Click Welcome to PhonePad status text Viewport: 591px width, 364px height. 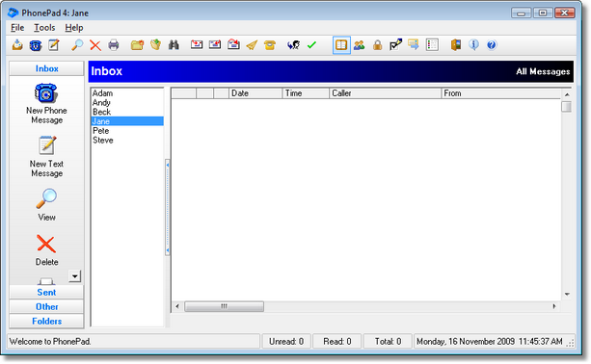pos(50,342)
